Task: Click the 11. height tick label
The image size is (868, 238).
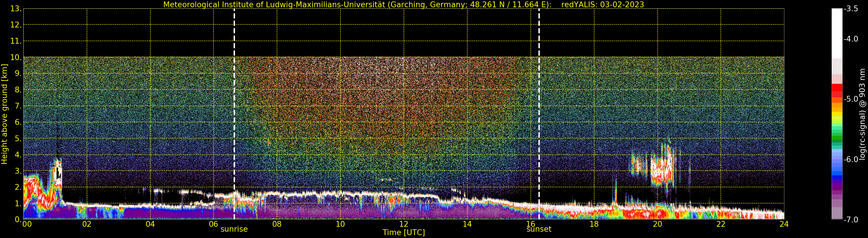Action: click(x=16, y=41)
